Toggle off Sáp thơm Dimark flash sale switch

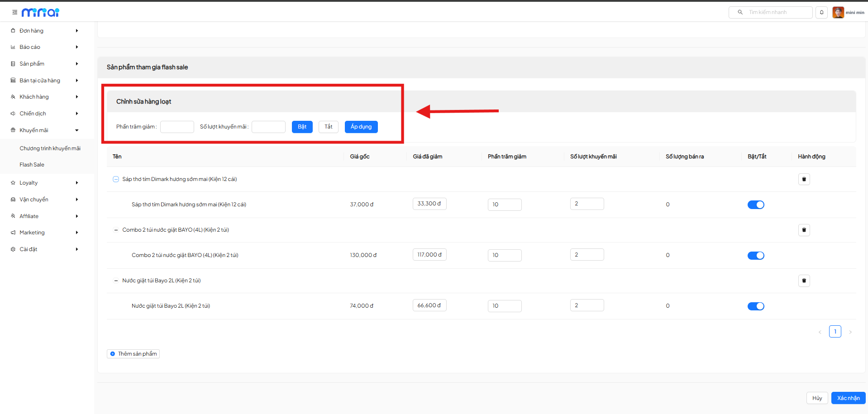click(755, 205)
